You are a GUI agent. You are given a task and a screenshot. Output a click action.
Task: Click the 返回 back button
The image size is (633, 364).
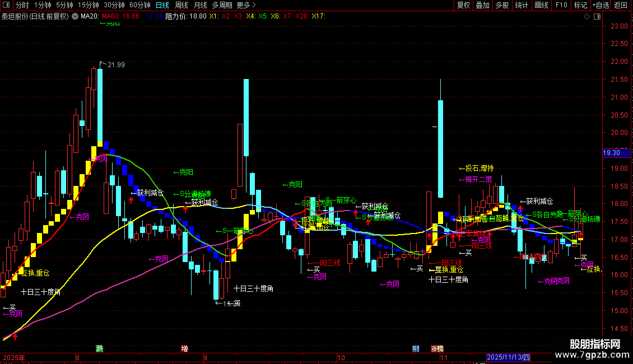[621, 5]
